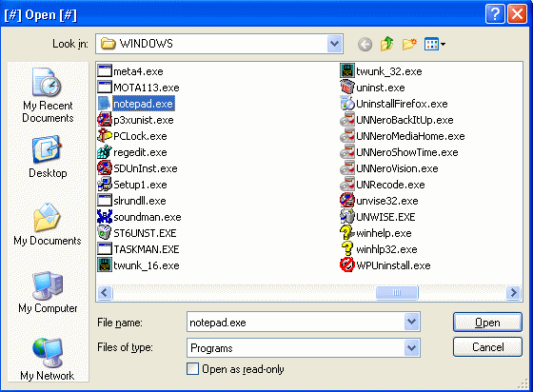Create a new folder

(409, 44)
